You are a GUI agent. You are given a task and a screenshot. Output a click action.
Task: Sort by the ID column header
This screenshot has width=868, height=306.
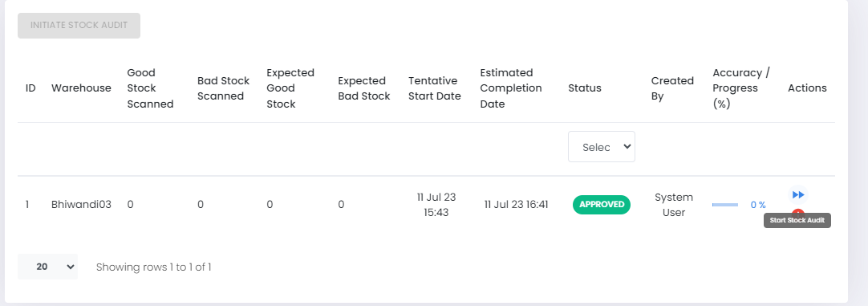coord(30,88)
